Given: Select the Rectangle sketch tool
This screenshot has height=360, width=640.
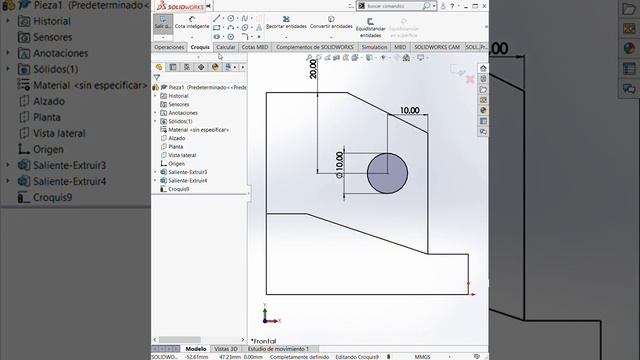Looking at the screenshot, I should [216, 28].
